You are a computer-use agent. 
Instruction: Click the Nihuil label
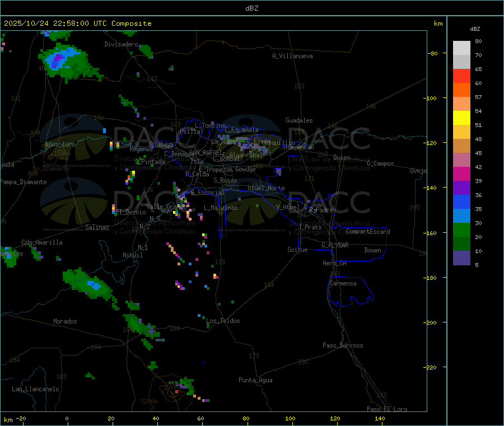click(133, 255)
